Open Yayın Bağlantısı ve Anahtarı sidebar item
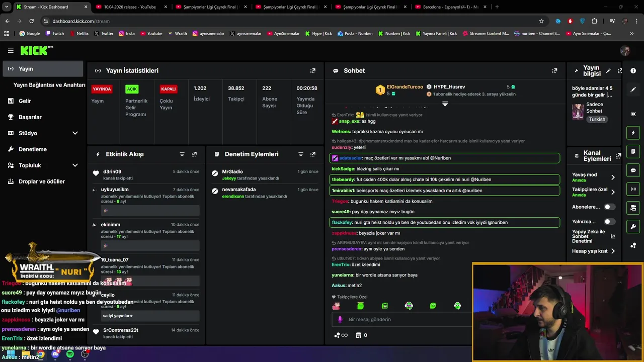The width and height of the screenshot is (644, 362). click(x=49, y=85)
